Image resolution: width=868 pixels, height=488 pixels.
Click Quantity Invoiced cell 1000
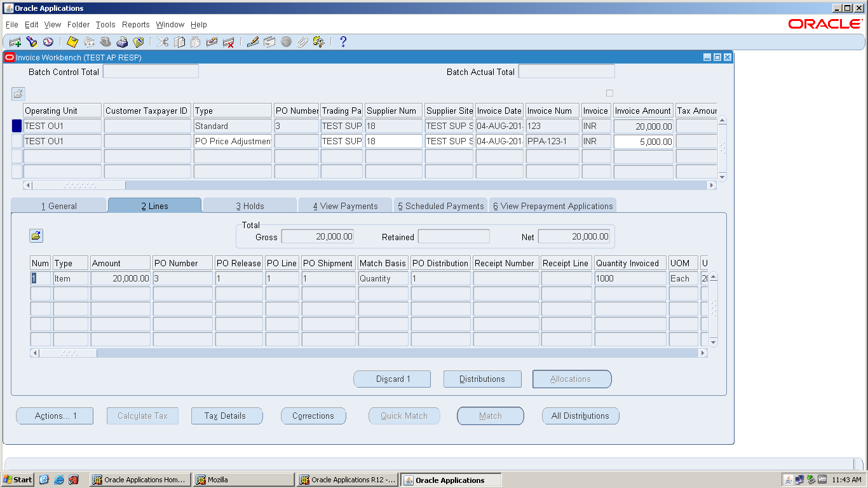click(x=630, y=278)
